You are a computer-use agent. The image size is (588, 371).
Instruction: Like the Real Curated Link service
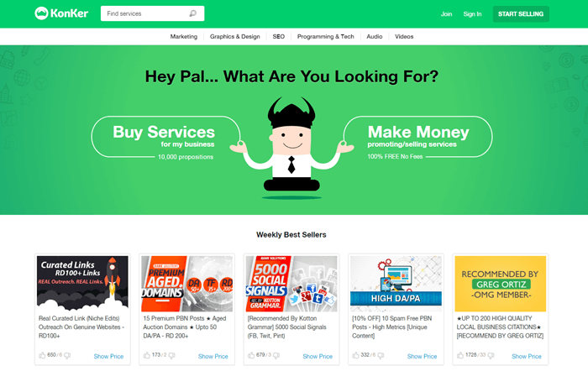click(x=42, y=355)
